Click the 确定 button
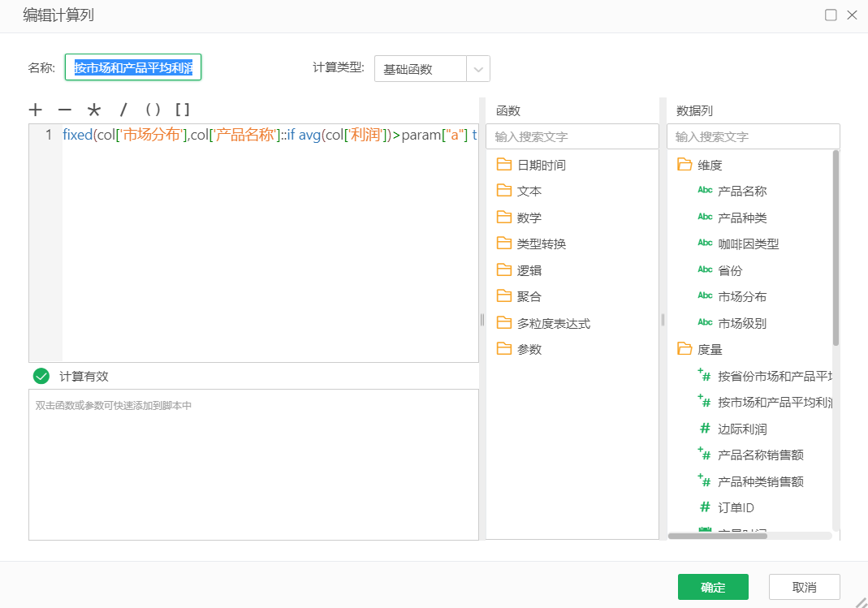 (712, 587)
